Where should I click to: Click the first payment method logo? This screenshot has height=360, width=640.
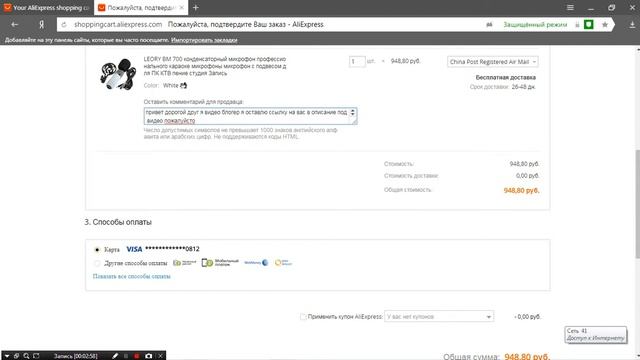[184, 263]
